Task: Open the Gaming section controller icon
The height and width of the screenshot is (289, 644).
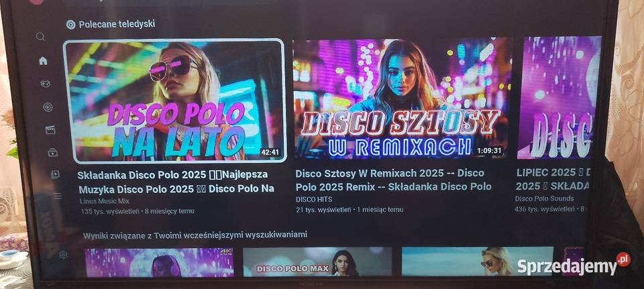Action: pos(45,84)
